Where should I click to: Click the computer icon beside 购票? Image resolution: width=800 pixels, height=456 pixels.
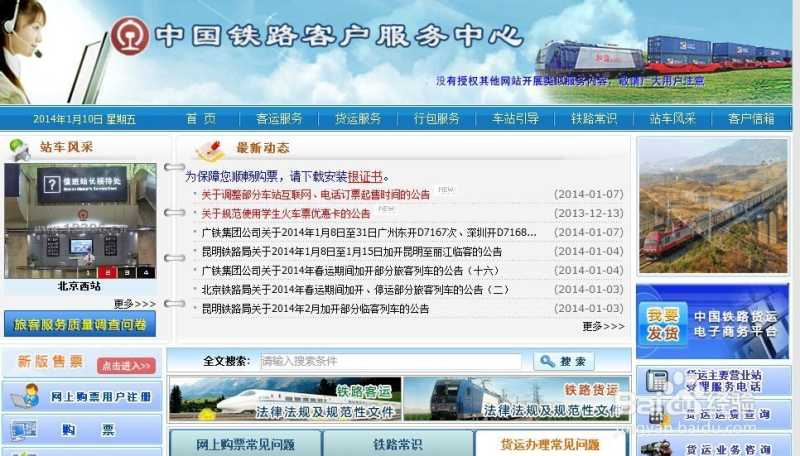point(23,430)
